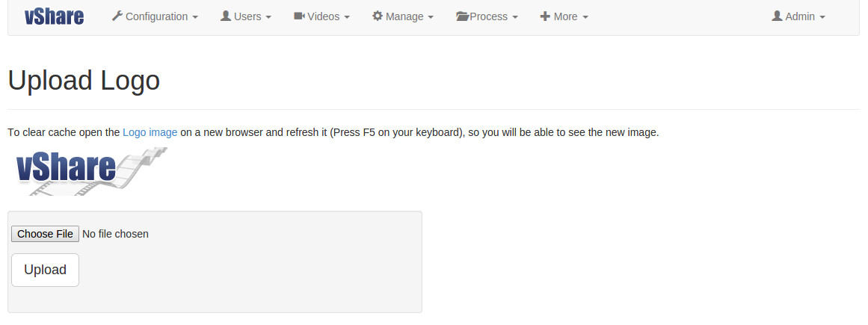Image resolution: width=868 pixels, height=325 pixels.
Task: Click the gear icon beside Manage
Action: [x=378, y=16]
